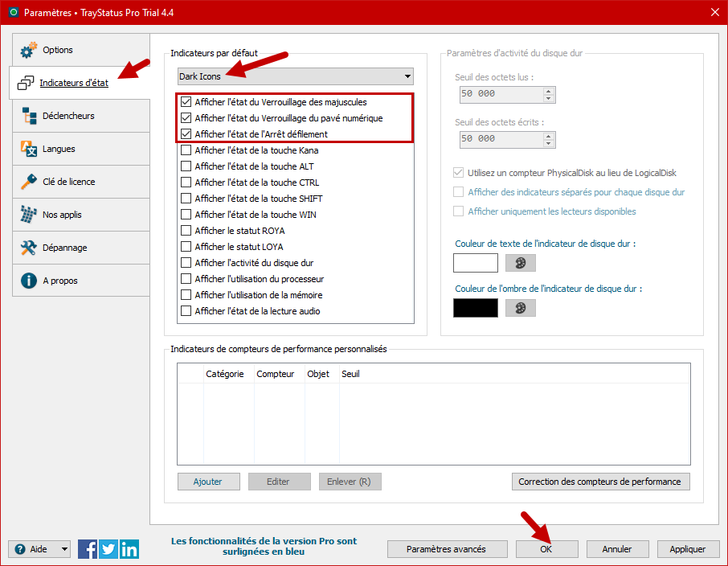The width and height of the screenshot is (728, 566).
Task: Expand the Aide dropdown arrow
Action: (x=64, y=549)
